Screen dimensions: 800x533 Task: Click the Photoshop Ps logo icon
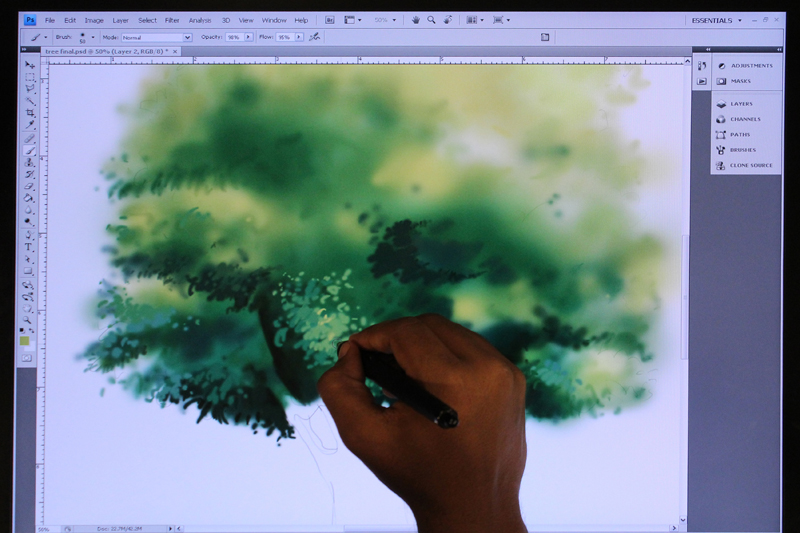click(30, 20)
